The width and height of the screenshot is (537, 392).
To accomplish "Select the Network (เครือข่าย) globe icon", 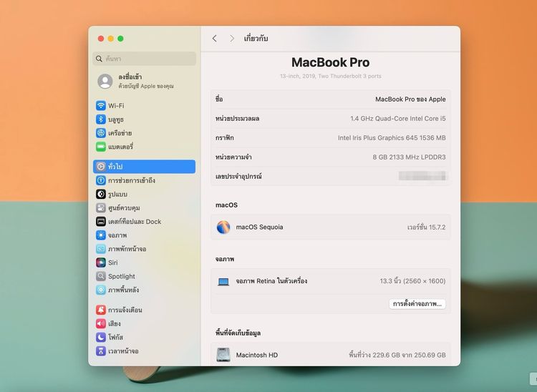I will (101, 133).
